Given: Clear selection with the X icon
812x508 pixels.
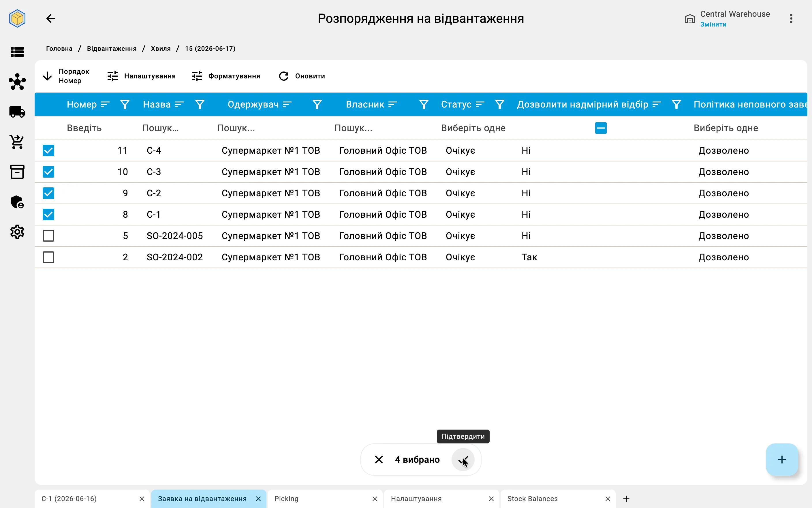Looking at the screenshot, I should click(x=379, y=459).
